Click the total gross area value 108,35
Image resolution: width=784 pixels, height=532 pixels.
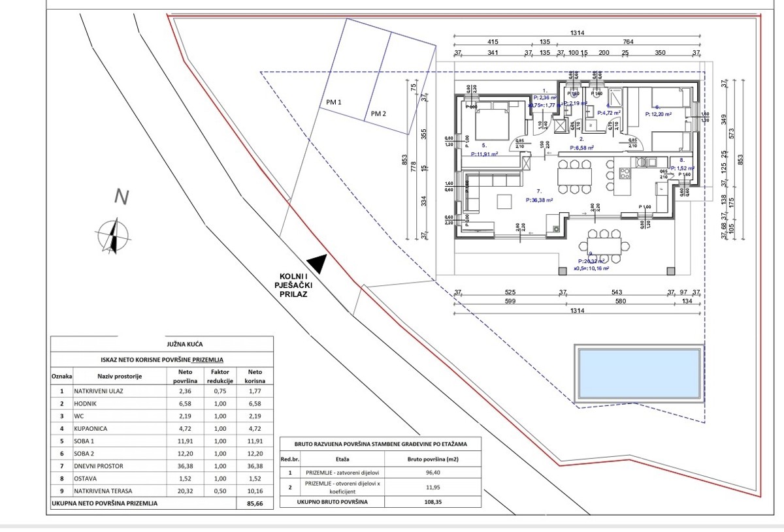pos(434,502)
